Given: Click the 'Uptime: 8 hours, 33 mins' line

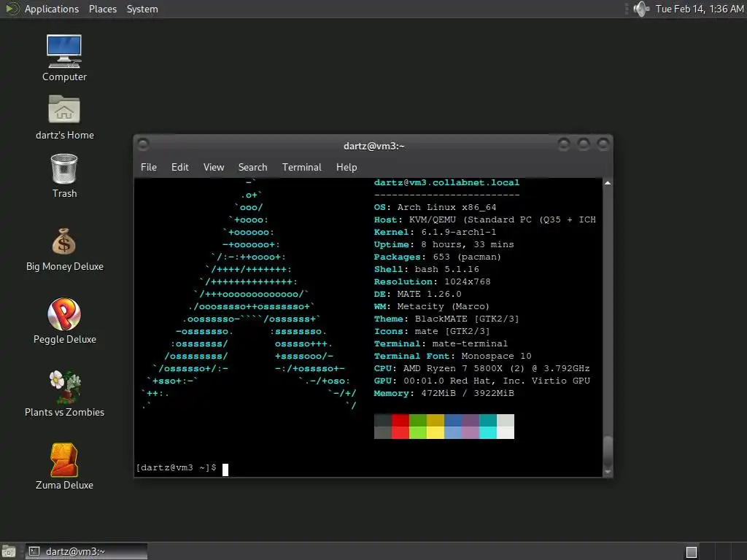Looking at the screenshot, I should pos(444,244).
